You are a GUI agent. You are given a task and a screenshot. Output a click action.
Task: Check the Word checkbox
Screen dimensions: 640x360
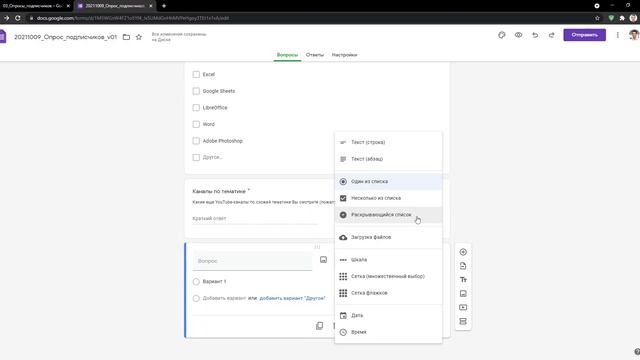(x=196, y=124)
